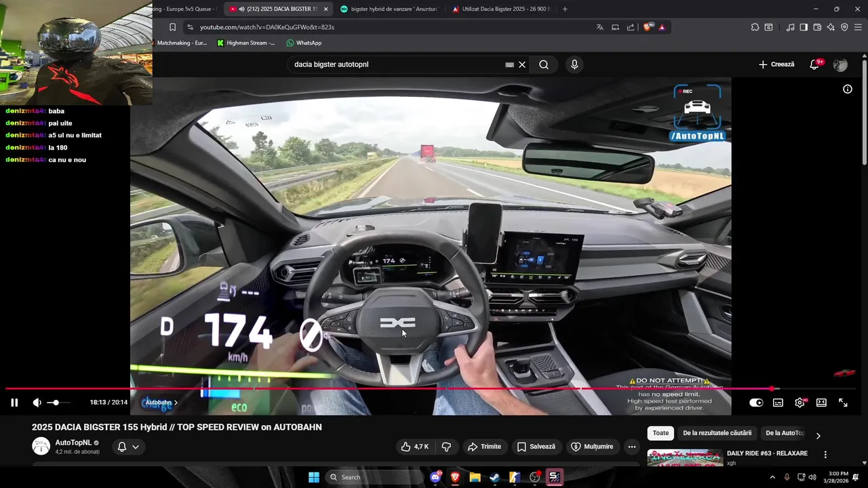Click the share page icon in address bar
Image resolution: width=868 pixels, height=488 pixels.
click(x=631, y=27)
